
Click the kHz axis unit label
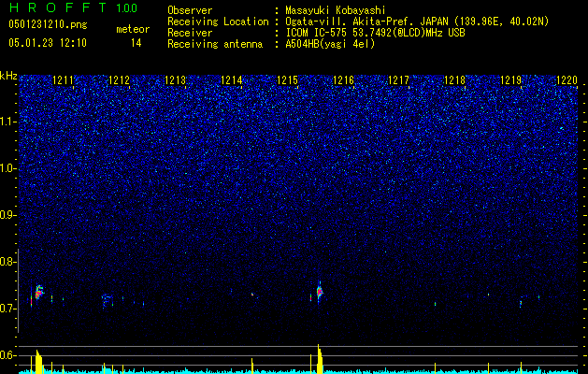[x=8, y=76]
